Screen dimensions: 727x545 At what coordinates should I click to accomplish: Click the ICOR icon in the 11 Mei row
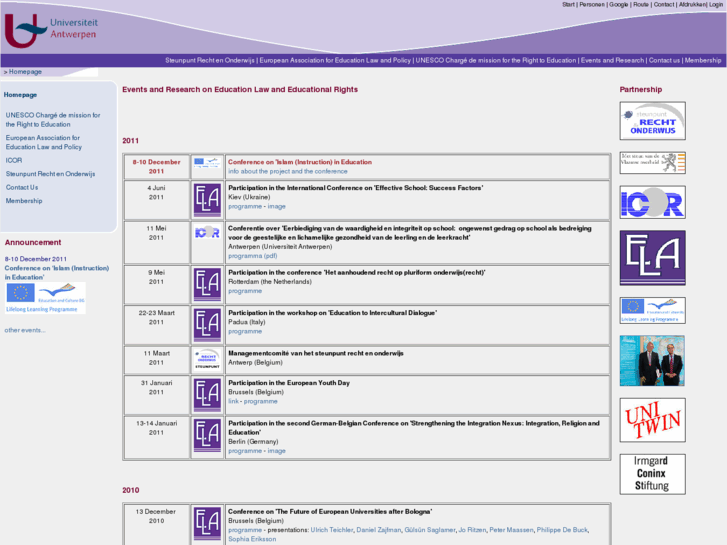tap(207, 232)
